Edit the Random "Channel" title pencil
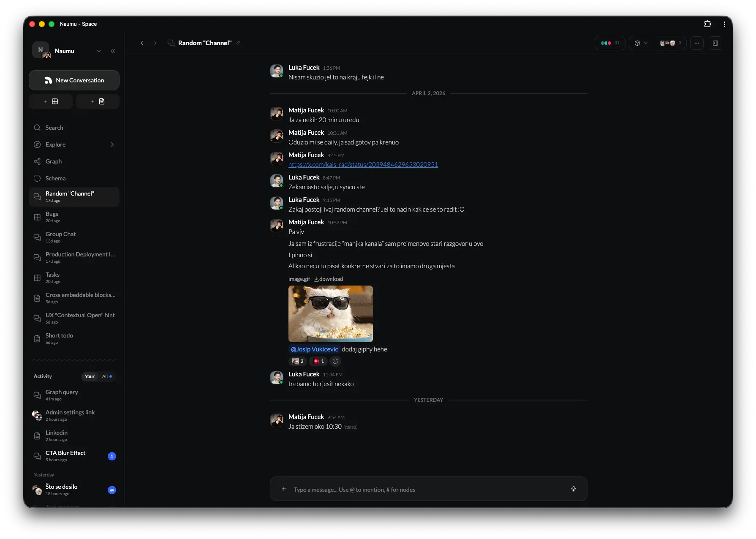This screenshot has width=756, height=539. tap(238, 43)
